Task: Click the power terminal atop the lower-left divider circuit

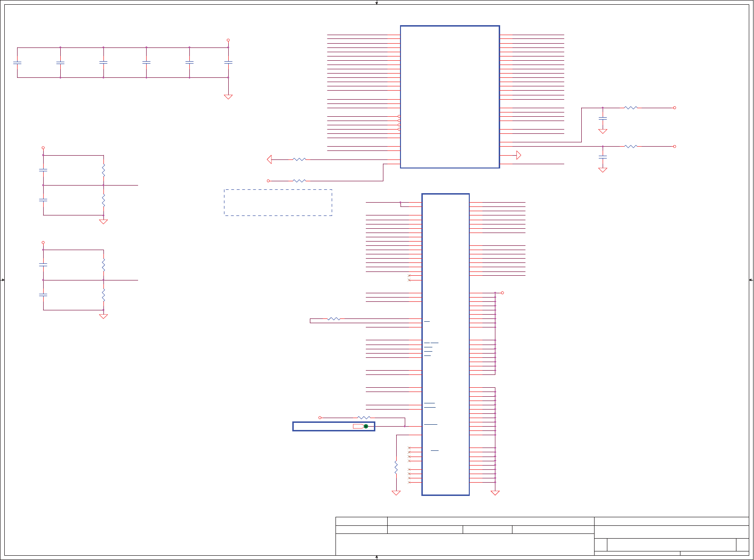Action: (43, 243)
